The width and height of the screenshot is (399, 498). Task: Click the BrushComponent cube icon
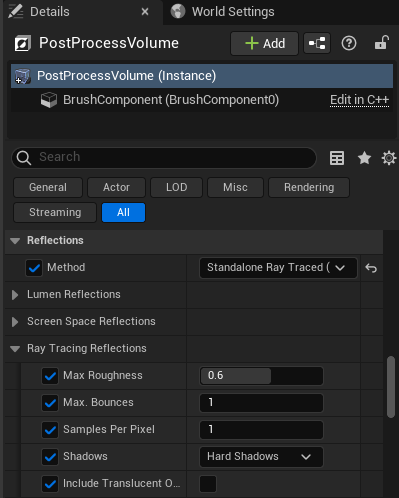pyautogui.click(x=49, y=100)
